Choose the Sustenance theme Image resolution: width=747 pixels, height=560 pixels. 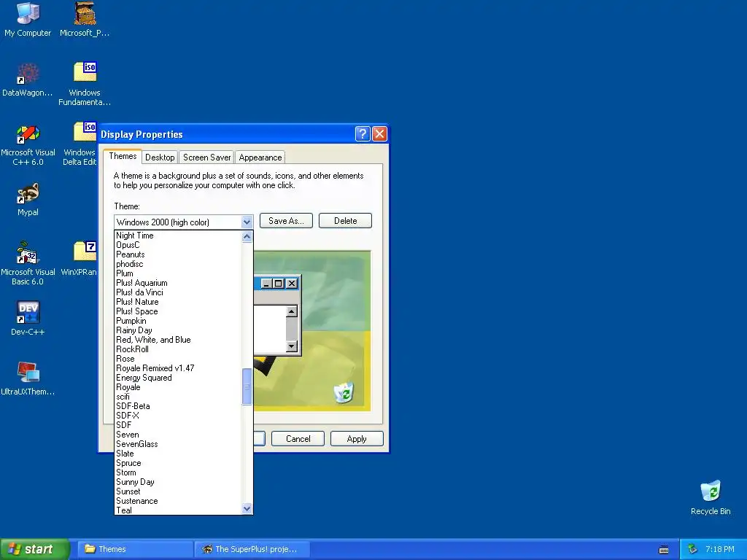pyautogui.click(x=179, y=501)
